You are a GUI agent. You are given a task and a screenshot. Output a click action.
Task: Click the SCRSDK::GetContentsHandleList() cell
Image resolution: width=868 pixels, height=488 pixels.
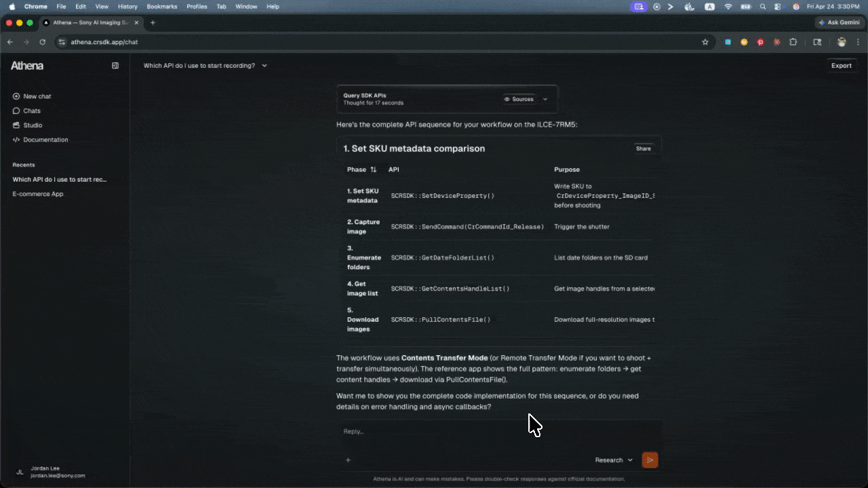450,289
